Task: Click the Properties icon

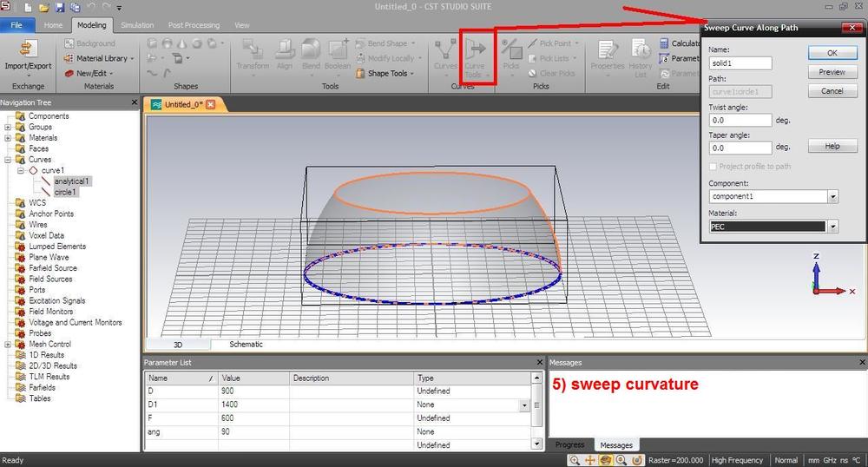Action: pos(608,49)
